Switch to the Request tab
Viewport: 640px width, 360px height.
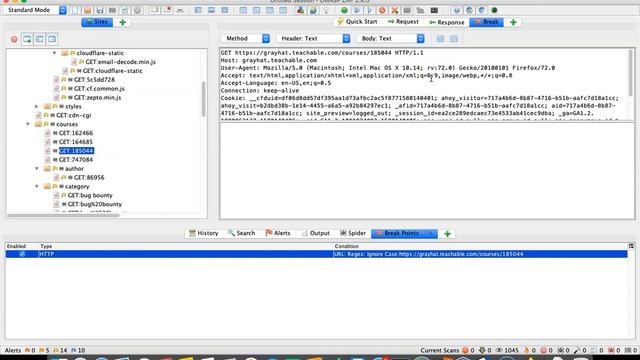pos(403,22)
